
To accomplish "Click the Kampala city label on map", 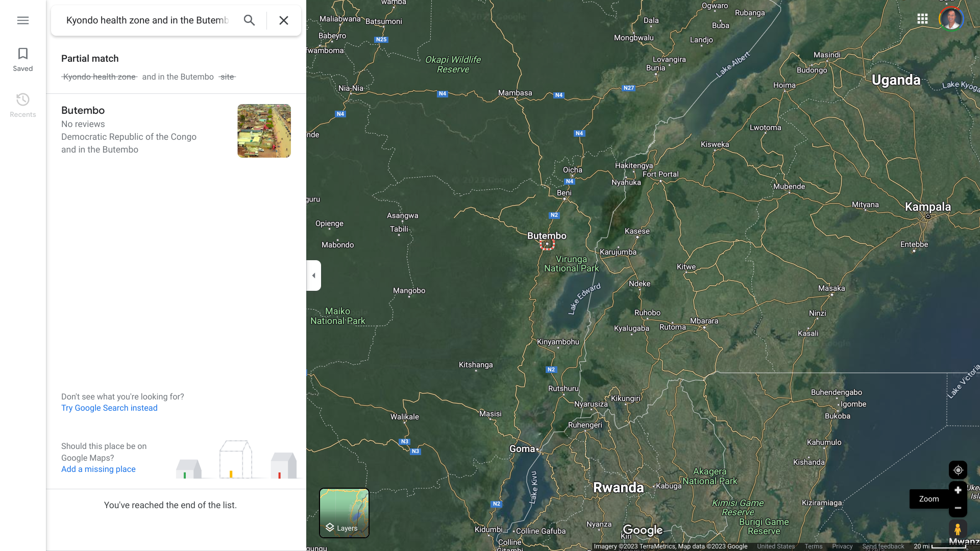I will tap(927, 207).
